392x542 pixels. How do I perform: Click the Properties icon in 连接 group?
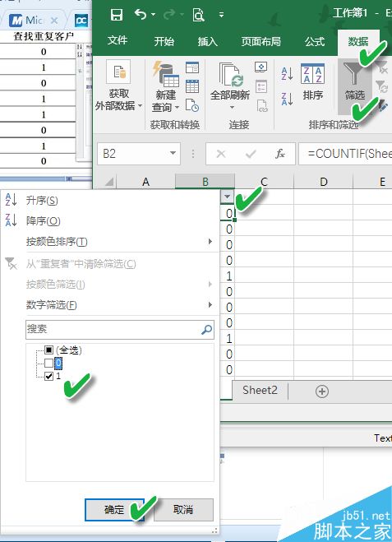tap(261, 86)
